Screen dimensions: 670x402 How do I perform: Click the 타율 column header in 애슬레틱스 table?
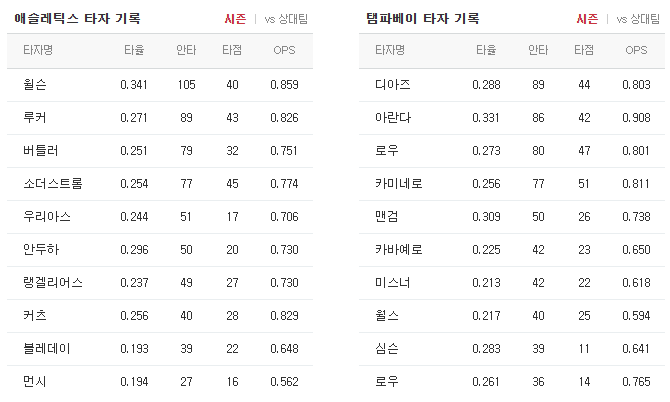pos(134,50)
